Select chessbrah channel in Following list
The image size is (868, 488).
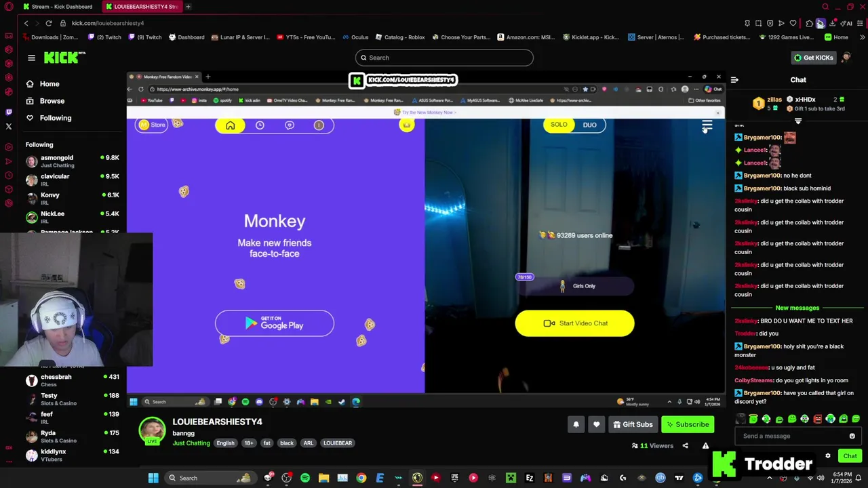point(72,380)
